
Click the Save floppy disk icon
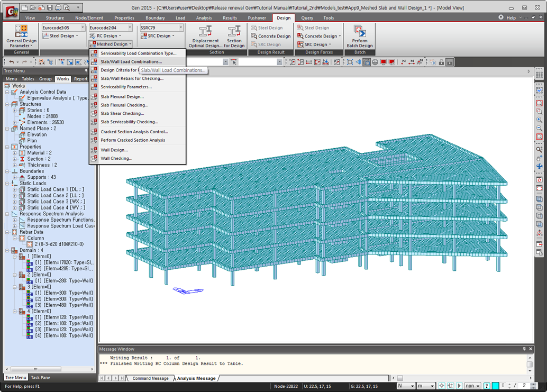(x=50, y=7)
